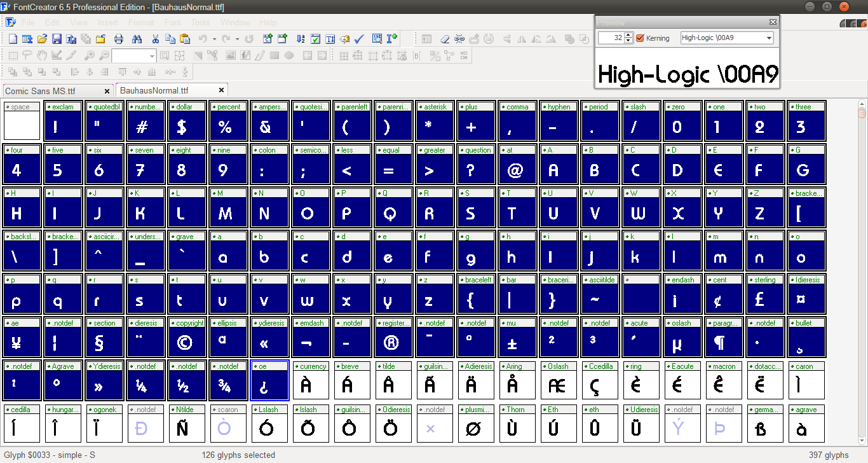Sort glyphs with the A-Z icon
This screenshot has height=463, width=868.
pos(301,38)
